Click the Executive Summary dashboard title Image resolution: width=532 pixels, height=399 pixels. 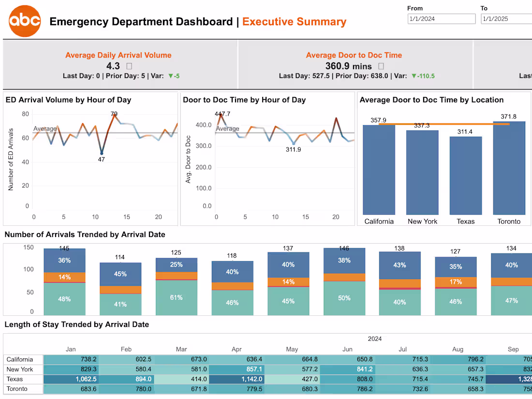(294, 22)
